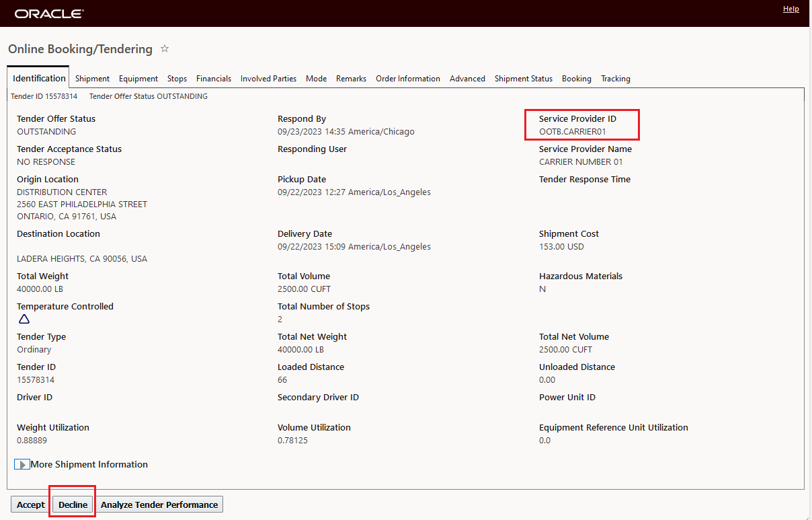Switch to the Shipment tab
The height and width of the screenshot is (520, 812).
point(92,79)
